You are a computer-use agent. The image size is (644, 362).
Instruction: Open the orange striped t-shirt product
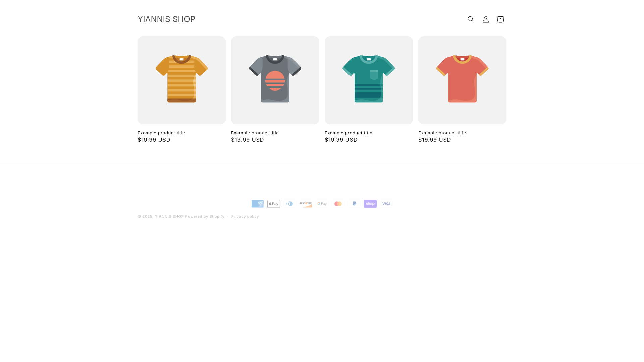pos(181,80)
